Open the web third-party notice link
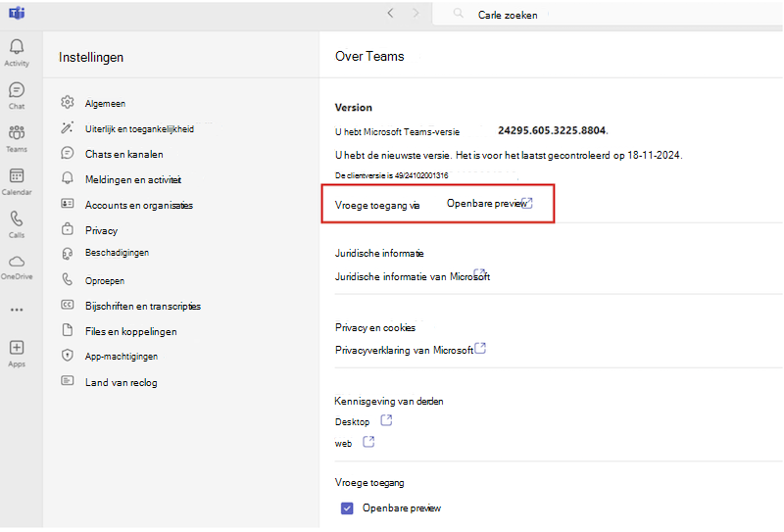Screen dimensions: 784x532 click(343, 444)
